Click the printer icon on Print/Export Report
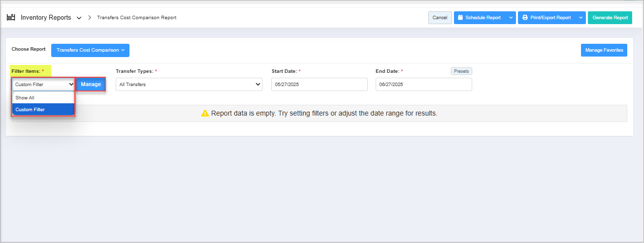Screen dimensions: 644x243 pyautogui.click(x=525, y=18)
